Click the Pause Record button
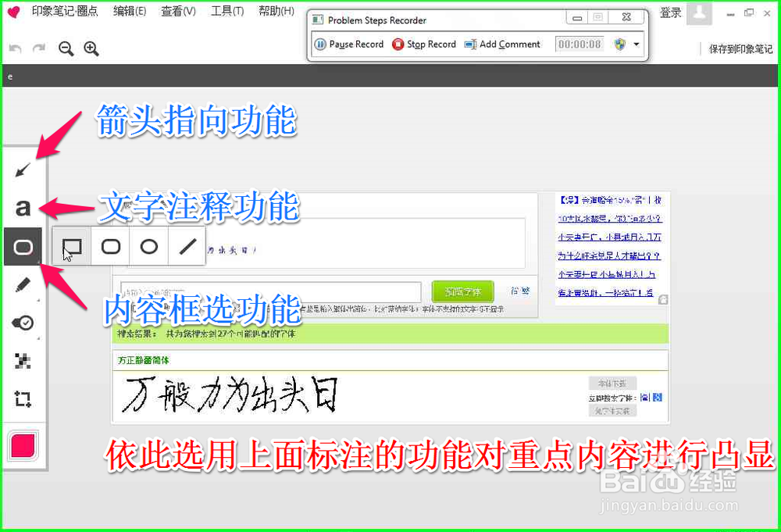This screenshot has width=781, height=532. point(348,44)
